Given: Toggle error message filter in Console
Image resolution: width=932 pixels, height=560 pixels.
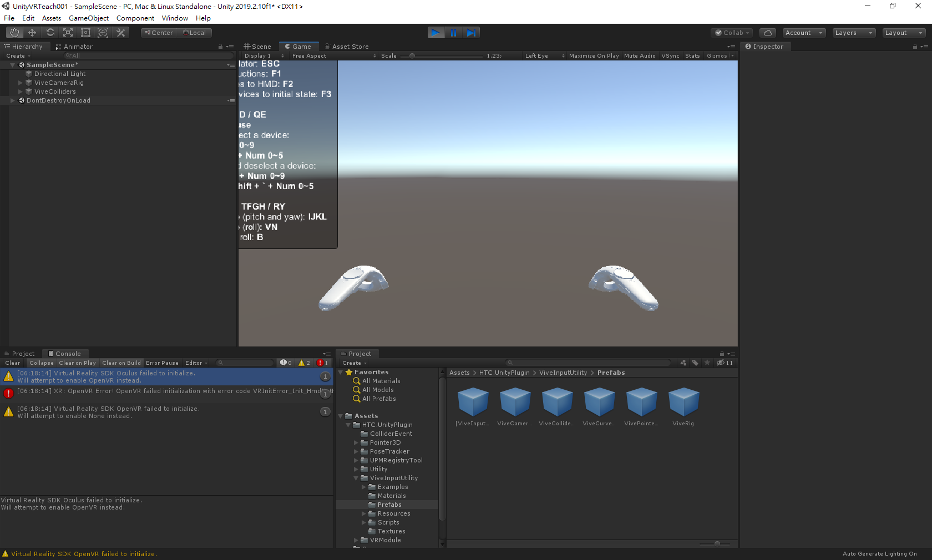Looking at the screenshot, I should click(x=322, y=363).
